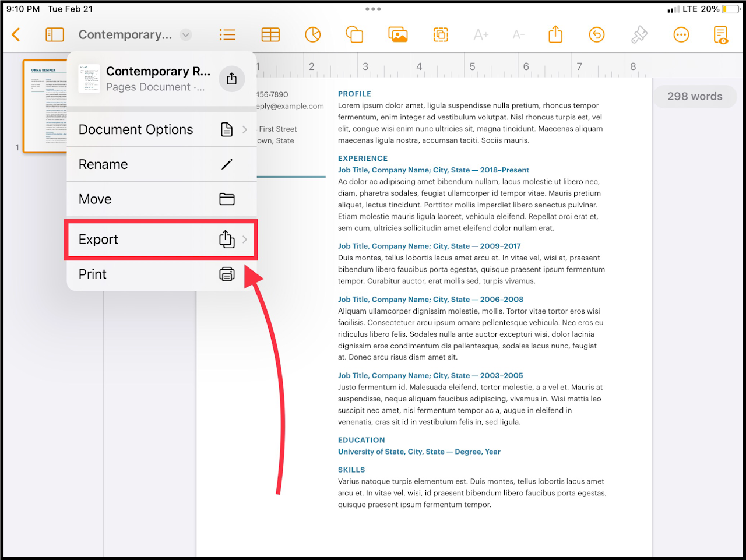Tap the undo arrow icon
This screenshot has height=560, width=746.
tap(597, 35)
